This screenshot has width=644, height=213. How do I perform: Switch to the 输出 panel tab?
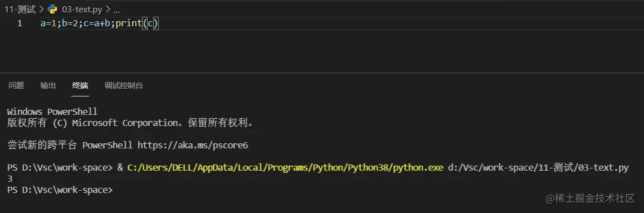coord(48,85)
